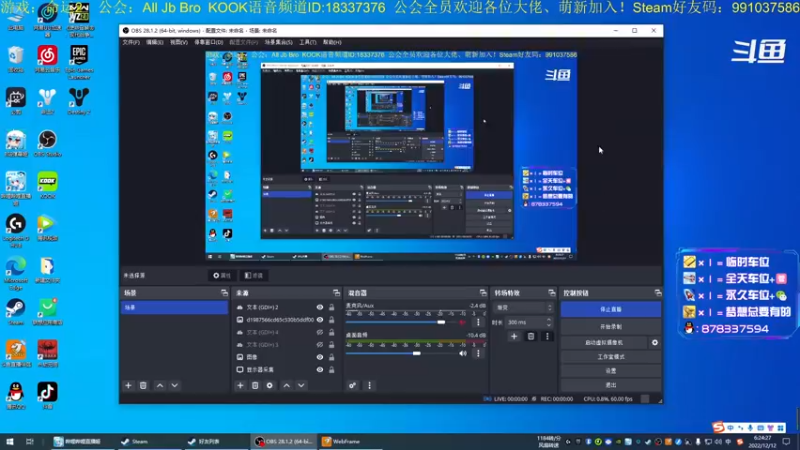Hide the display capture source
Screen dimensions: 800x450
pyautogui.click(x=320, y=369)
